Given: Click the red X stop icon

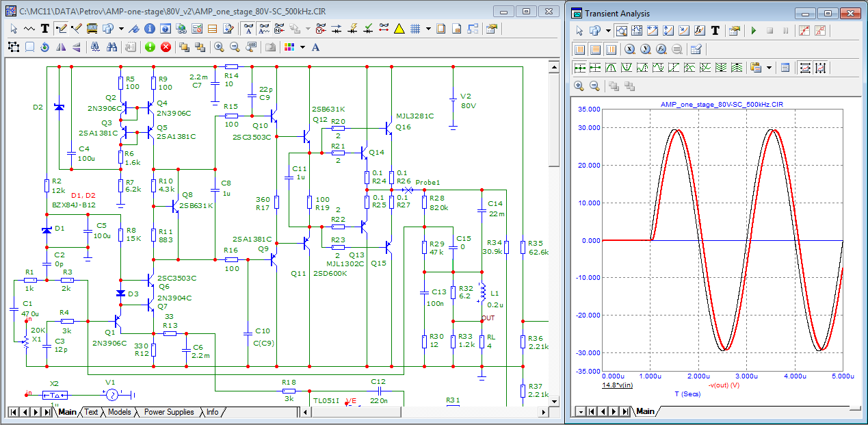Looking at the screenshot, I should click(x=166, y=47).
